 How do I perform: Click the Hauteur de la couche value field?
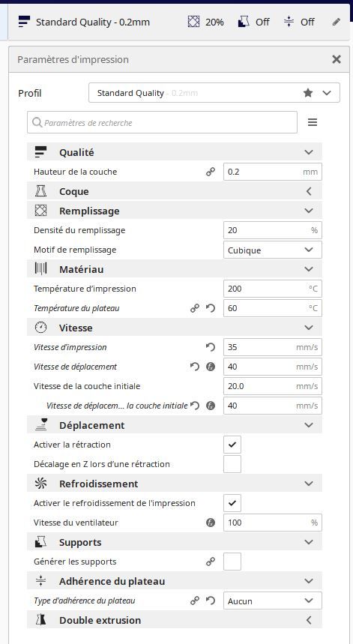273,172
